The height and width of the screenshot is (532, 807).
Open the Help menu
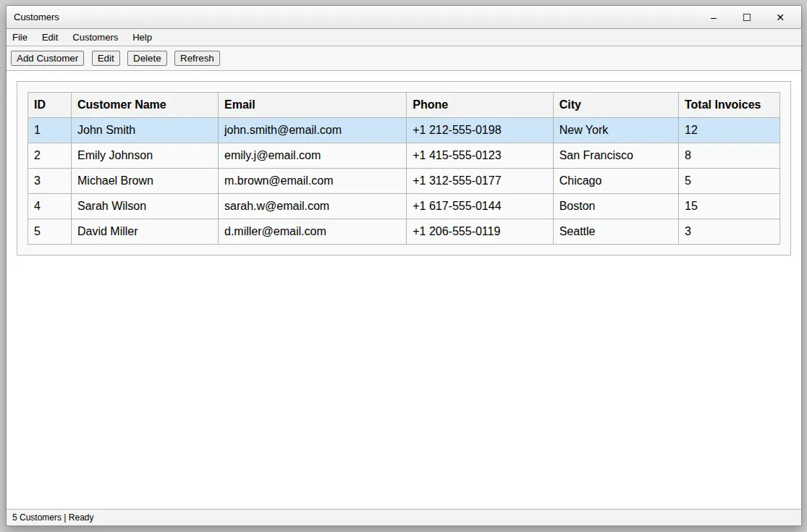142,38
